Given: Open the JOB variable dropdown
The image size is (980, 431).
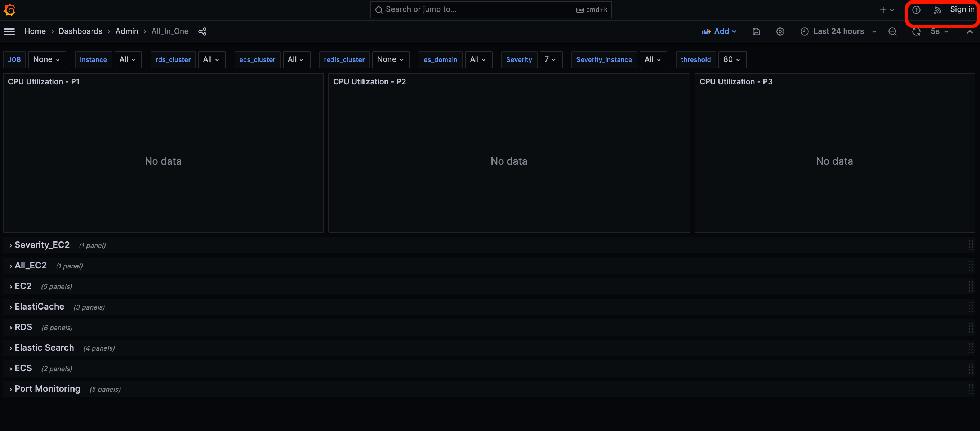Looking at the screenshot, I should 46,60.
